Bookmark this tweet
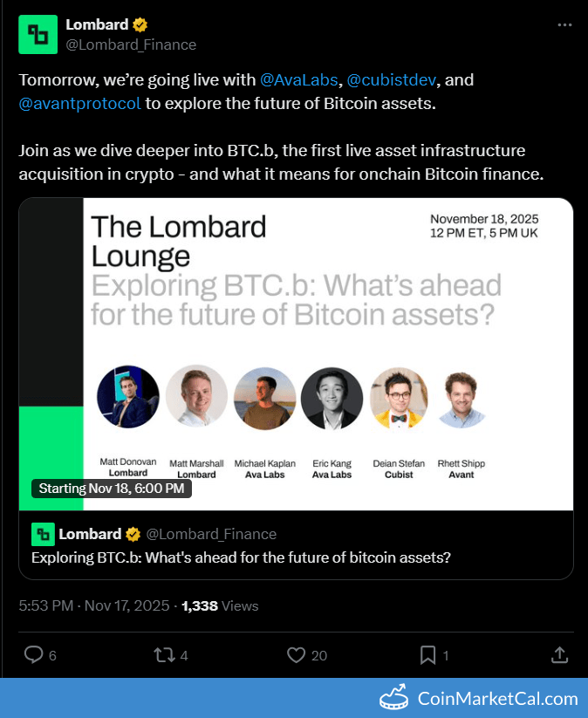Viewport: 588px width, 718px height. point(428,654)
